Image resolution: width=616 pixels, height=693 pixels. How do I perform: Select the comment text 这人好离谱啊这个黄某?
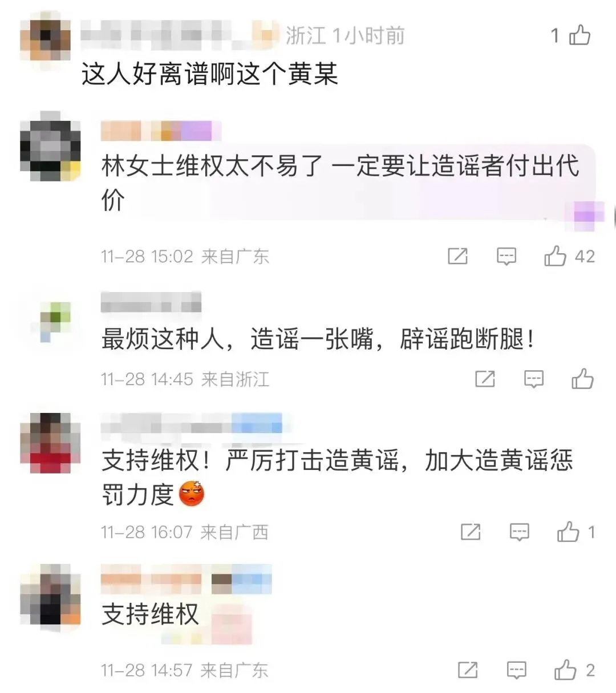point(210,74)
